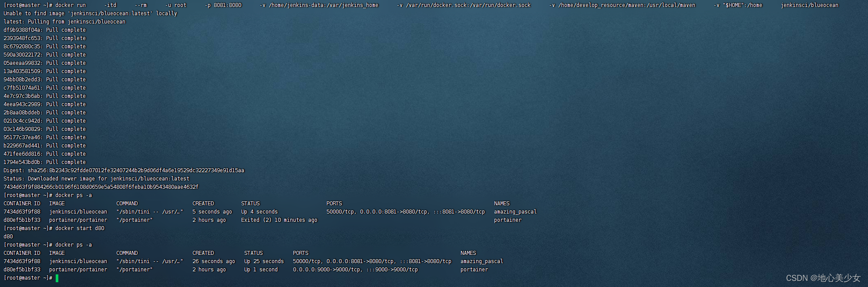
Task: Click the terminal cursor at the last prompt
Action: tap(57, 278)
